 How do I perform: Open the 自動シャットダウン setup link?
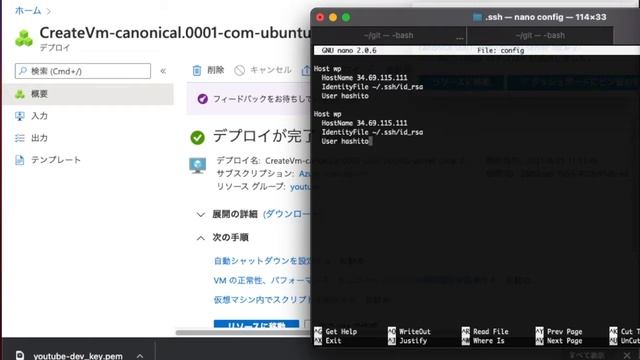pos(262,261)
